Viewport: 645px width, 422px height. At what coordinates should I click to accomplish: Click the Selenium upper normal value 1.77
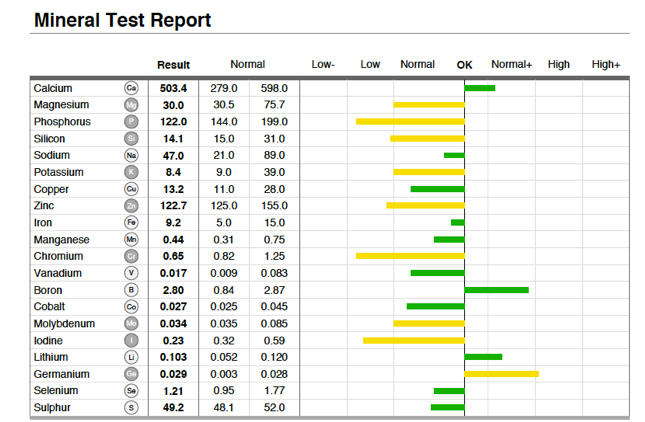(274, 391)
